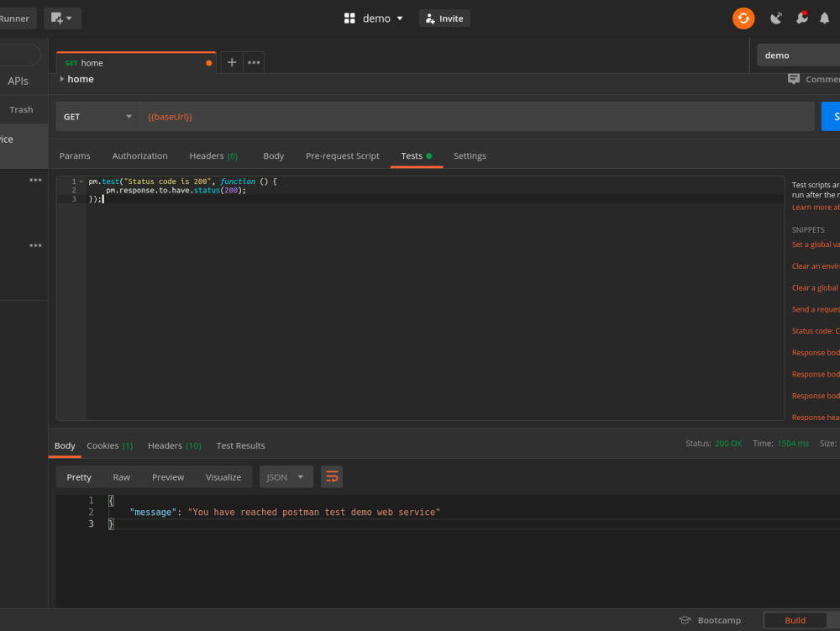
Task: Open the Trash in sidebar
Action: (22, 109)
